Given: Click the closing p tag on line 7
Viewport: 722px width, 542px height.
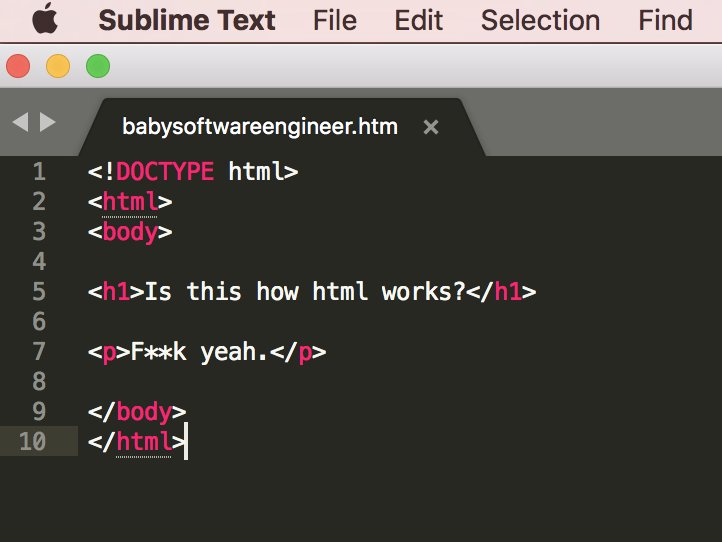Looking at the screenshot, I should [298, 353].
